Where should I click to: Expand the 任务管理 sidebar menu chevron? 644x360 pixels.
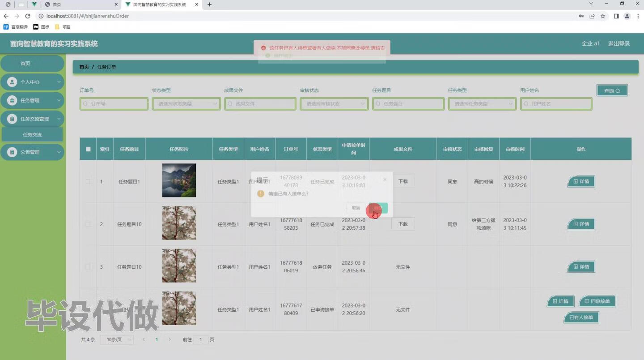click(59, 100)
